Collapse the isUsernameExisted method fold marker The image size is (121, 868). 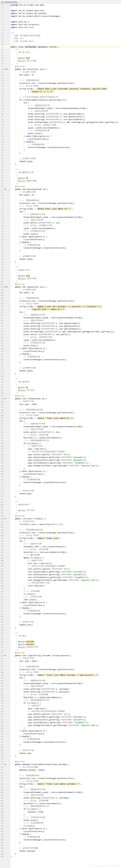point(10,764)
